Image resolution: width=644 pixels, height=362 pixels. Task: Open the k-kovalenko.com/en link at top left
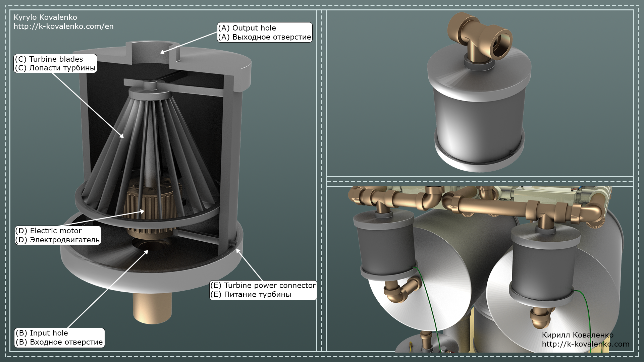[63, 26]
